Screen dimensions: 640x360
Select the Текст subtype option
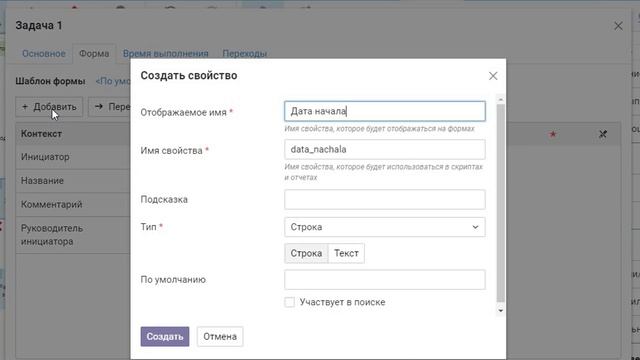tap(346, 253)
